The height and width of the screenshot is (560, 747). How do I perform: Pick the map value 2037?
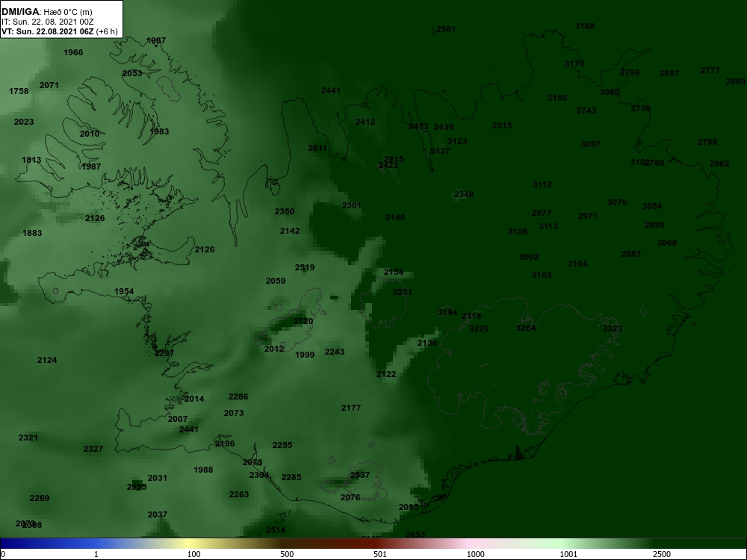click(157, 514)
